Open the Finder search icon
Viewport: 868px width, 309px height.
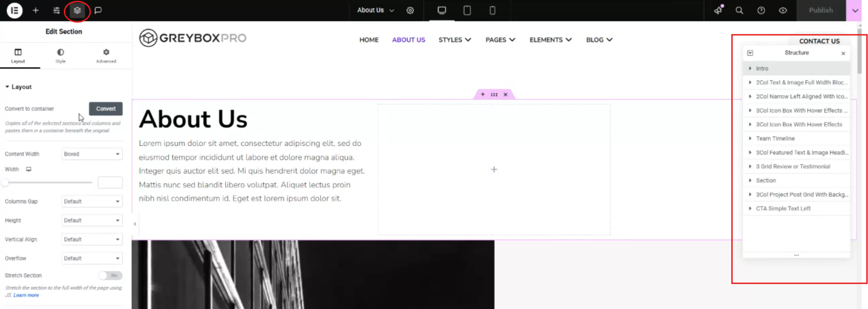coord(740,10)
